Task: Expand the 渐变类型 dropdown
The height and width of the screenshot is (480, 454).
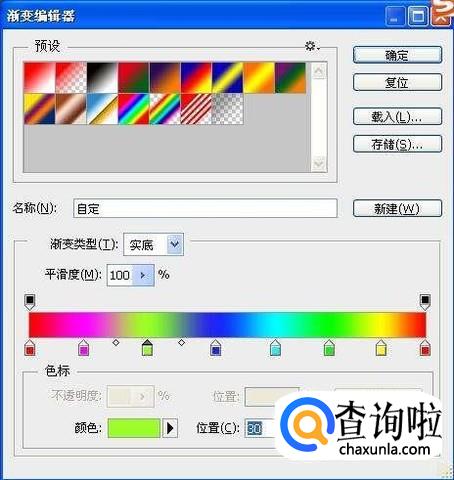Action: click(x=175, y=244)
